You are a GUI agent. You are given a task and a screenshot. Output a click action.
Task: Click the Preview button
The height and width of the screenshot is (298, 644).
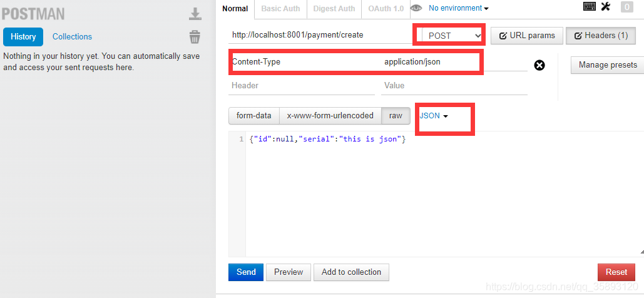pyautogui.click(x=289, y=272)
